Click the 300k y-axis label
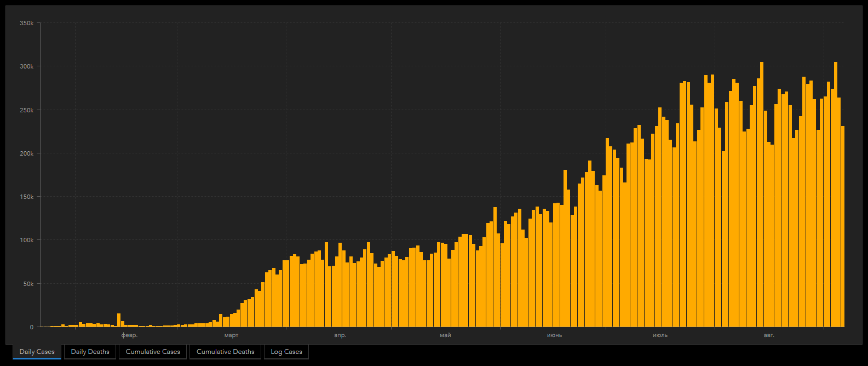Image resolution: width=868 pixels, height=366 pixels. point(26,67)
